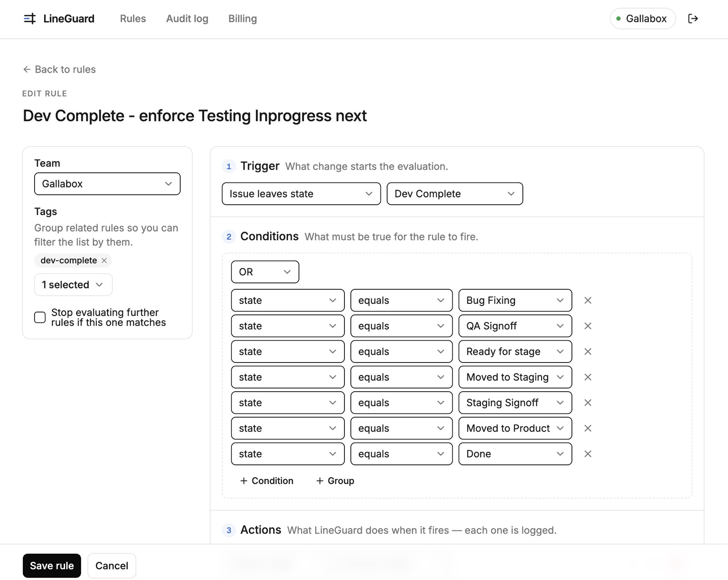The height and width of the screenshot is (580, 728).
Task: Change the Ready for stage value dropdown
Action: (516, 352)
